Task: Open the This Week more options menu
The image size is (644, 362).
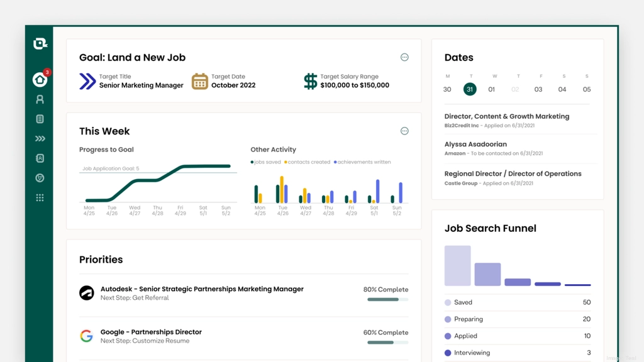Action: [x=404, y=131]
